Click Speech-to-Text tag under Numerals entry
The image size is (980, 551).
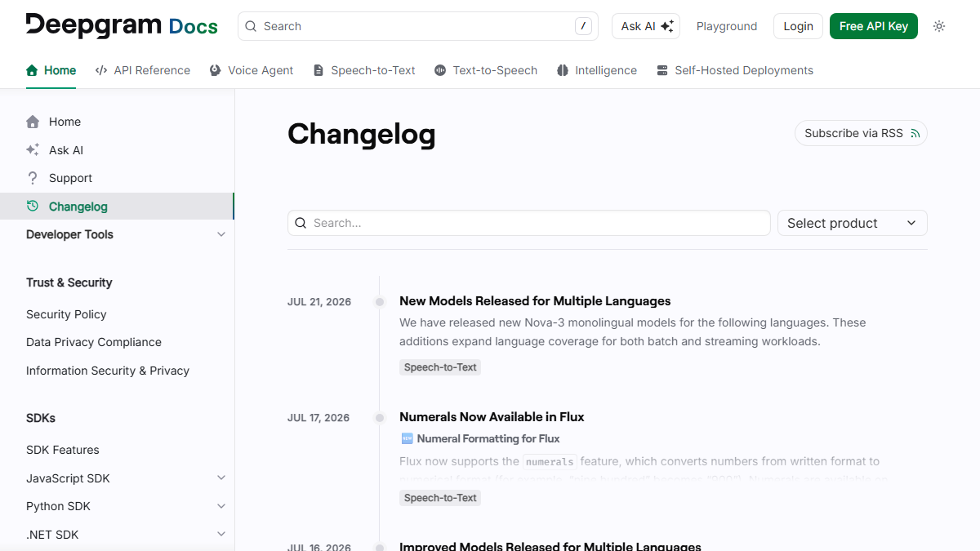(x=440, y=498)
